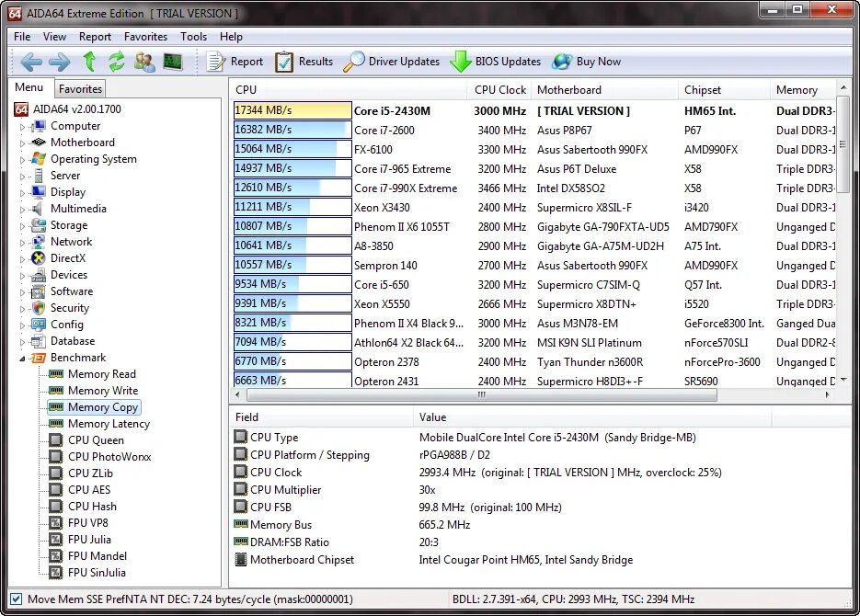Click the Value column header
The width and height of the screenshot is (860, 616).
592,417
